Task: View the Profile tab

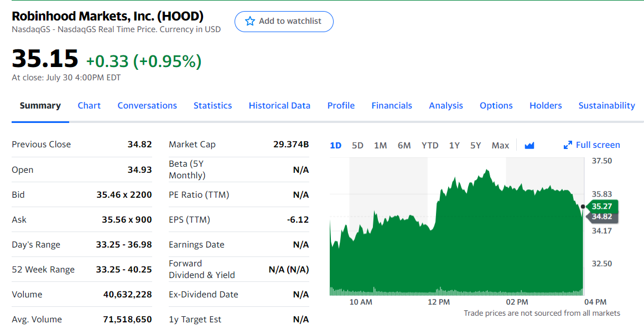Action: [341, 106]
